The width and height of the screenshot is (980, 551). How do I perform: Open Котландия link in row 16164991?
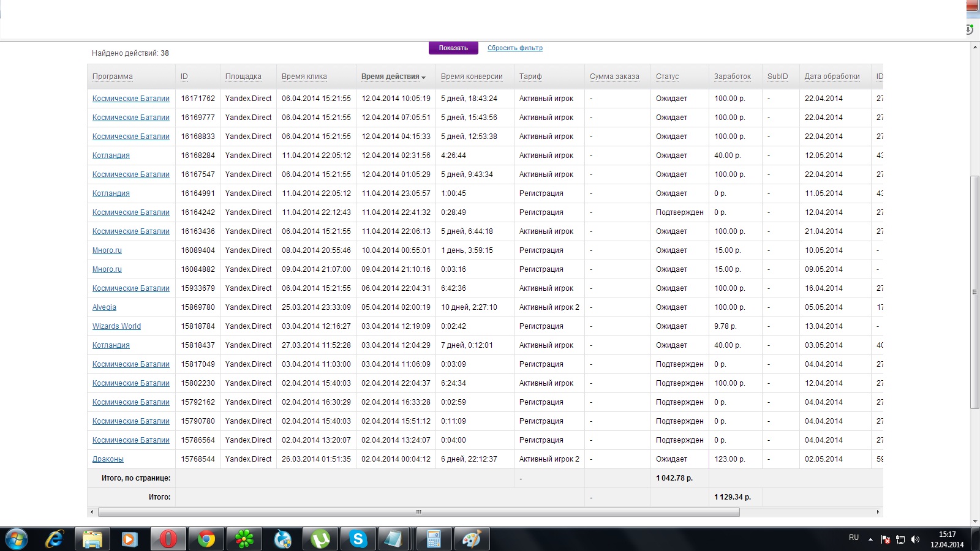[x=111, y=193]
